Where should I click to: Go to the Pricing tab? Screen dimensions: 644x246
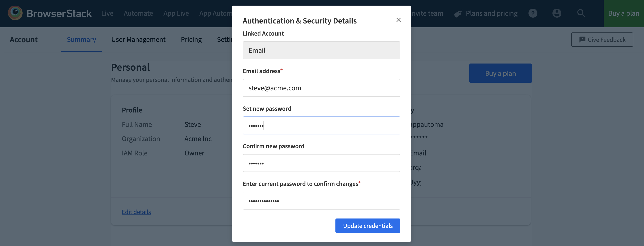pyautogui.click(x=191, y=39)
